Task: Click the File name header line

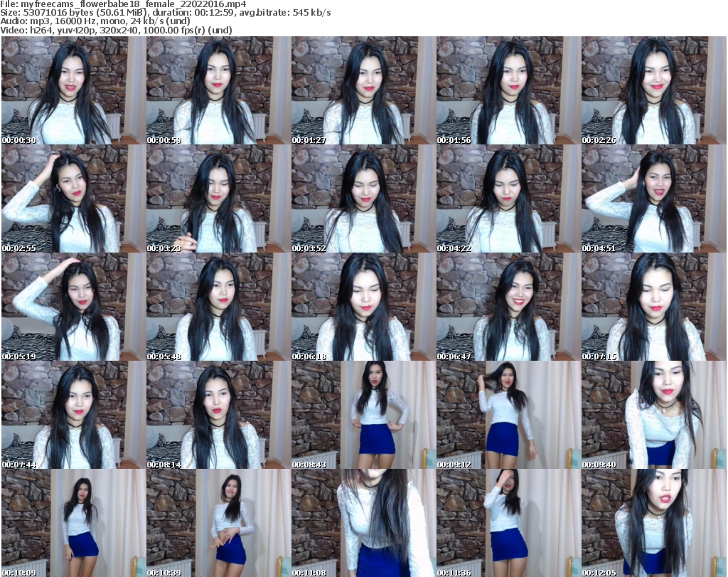Action: (x=124, y=4)
